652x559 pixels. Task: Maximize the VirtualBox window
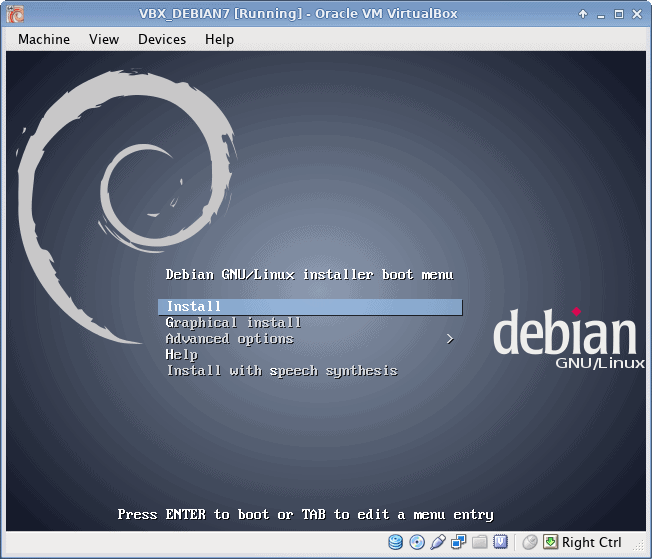[619, 14]
